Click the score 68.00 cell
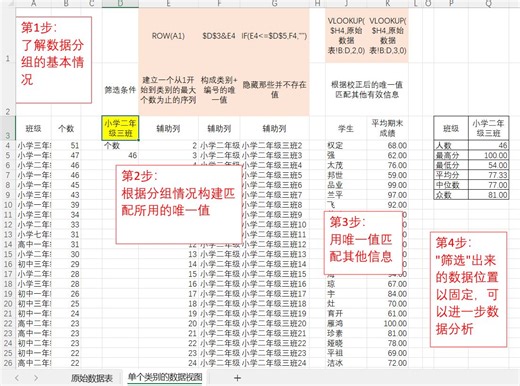This screenshot has width=520, height=386. point(387,146)
